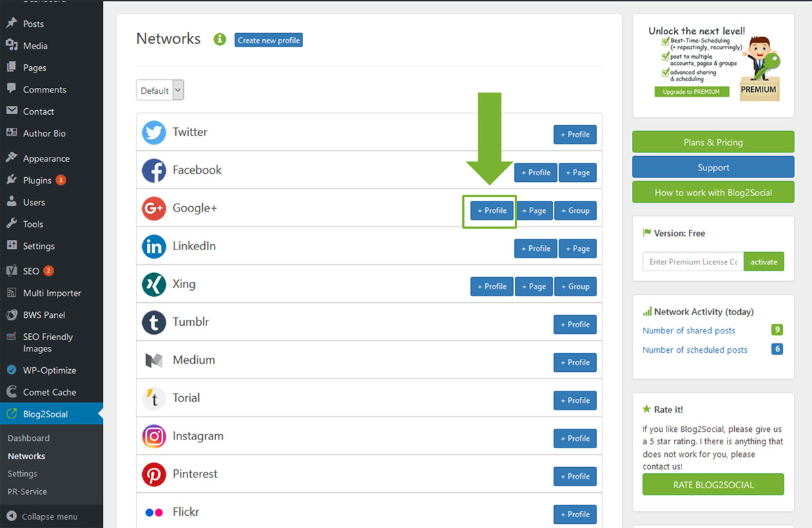Click the Instagram logo icon
The height and width of the screenshot is (528, 812).
click(x=154, y=436)
